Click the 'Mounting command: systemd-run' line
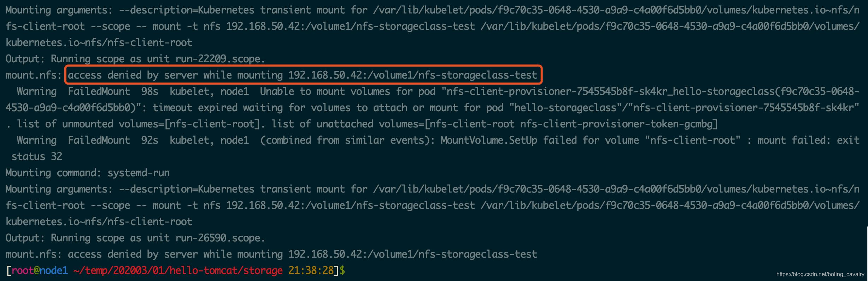Viewport: 868px width, 281px height. tap(87, 173)
